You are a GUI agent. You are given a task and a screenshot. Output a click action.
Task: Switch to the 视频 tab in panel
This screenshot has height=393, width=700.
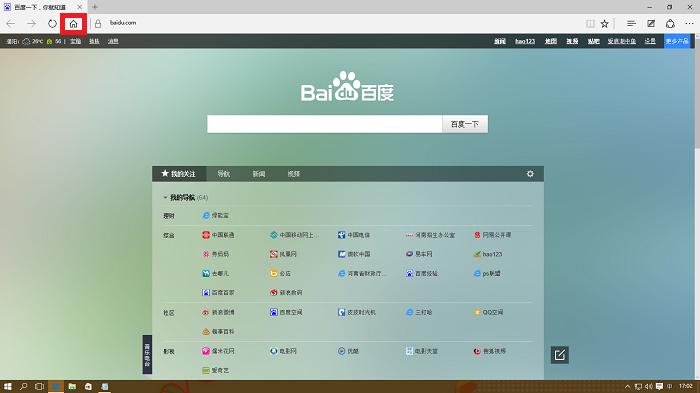(x=293, y=174)
